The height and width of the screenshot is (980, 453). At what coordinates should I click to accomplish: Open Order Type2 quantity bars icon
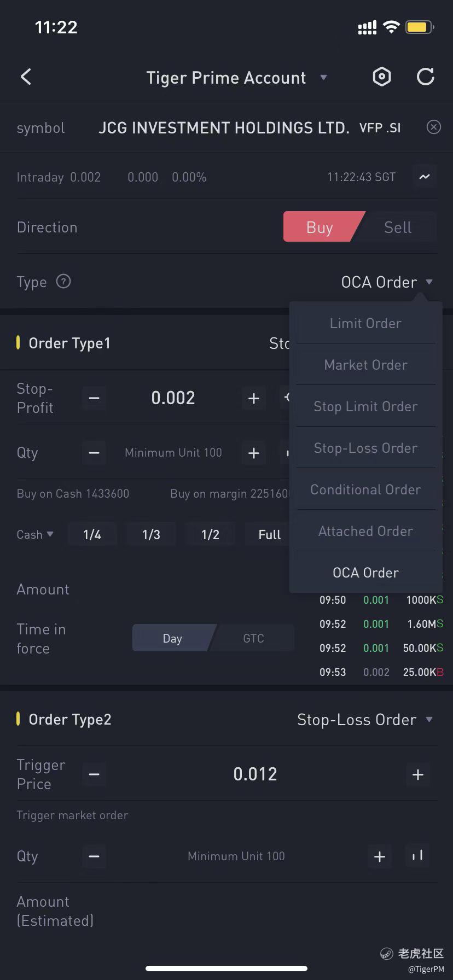point(417,856)
